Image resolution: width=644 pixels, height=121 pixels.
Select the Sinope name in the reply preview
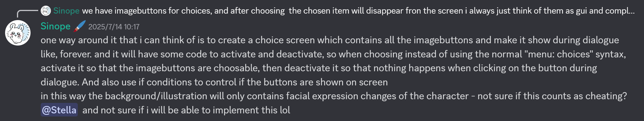(66, 11)
